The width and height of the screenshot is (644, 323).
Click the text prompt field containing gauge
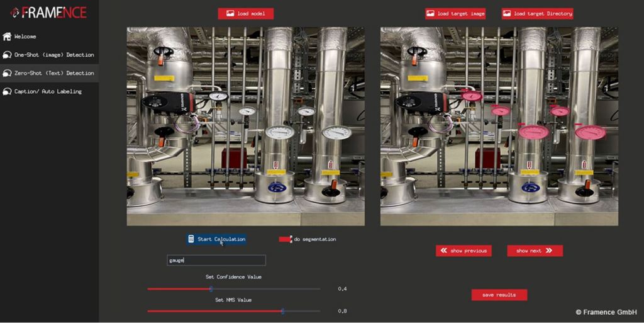click(x=216, y=260)
